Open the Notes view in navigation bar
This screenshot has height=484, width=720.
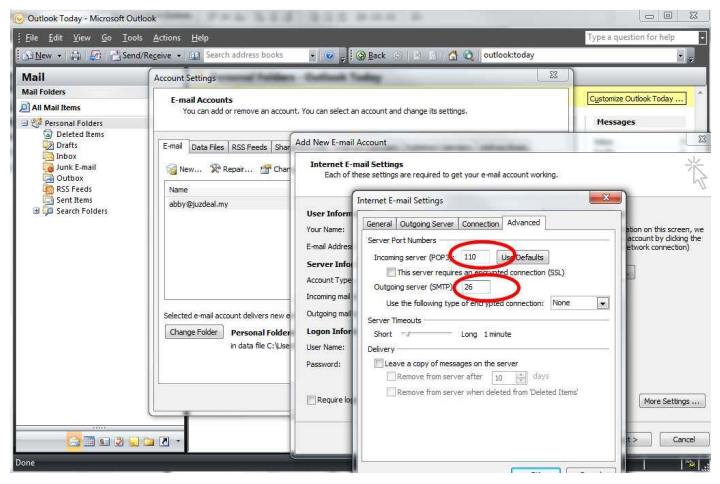[134, 442]
